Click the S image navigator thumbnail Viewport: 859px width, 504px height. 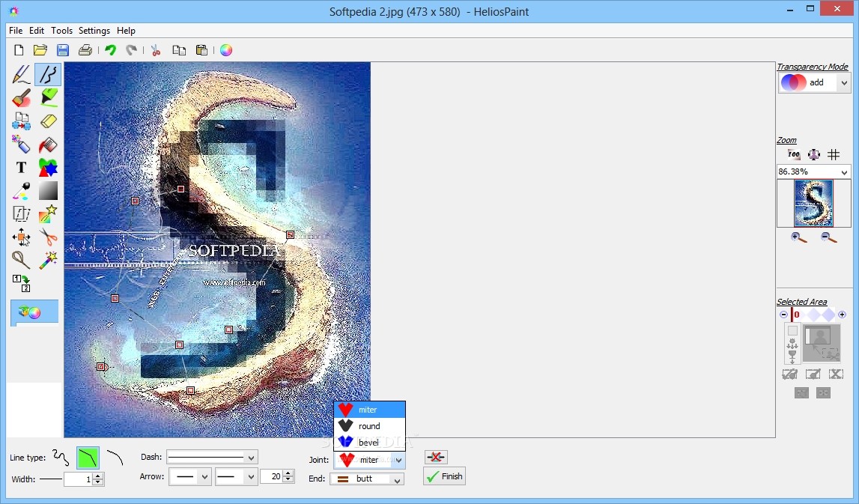(813, 203)
